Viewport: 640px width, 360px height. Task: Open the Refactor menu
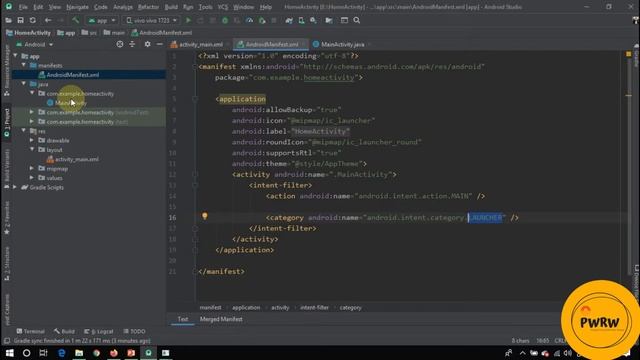(148, 7)
